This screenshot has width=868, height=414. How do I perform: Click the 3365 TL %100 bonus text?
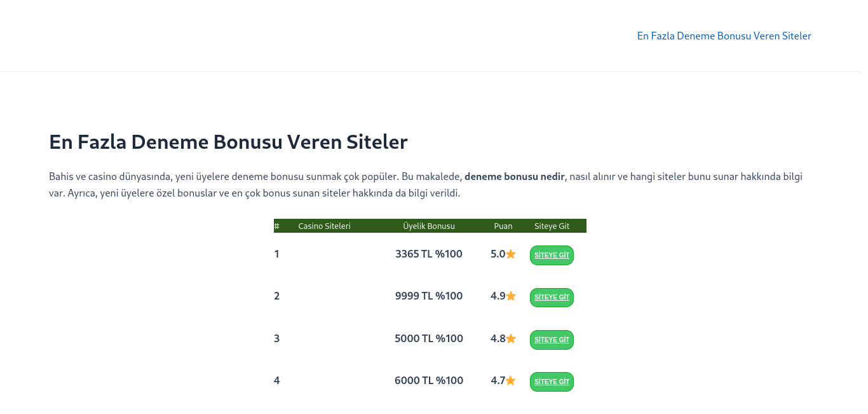[429, 254]
